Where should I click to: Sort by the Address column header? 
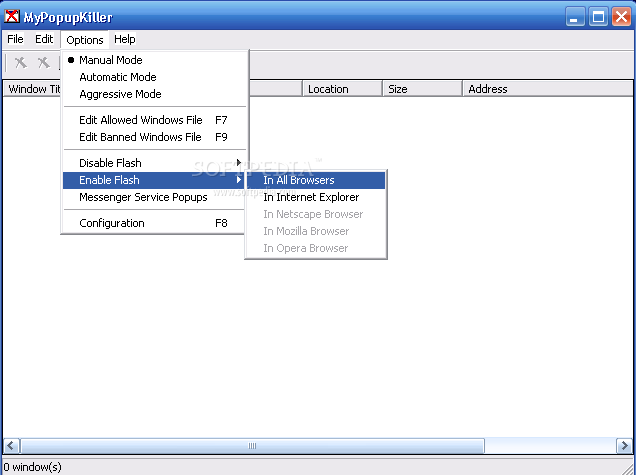[549, 89]
